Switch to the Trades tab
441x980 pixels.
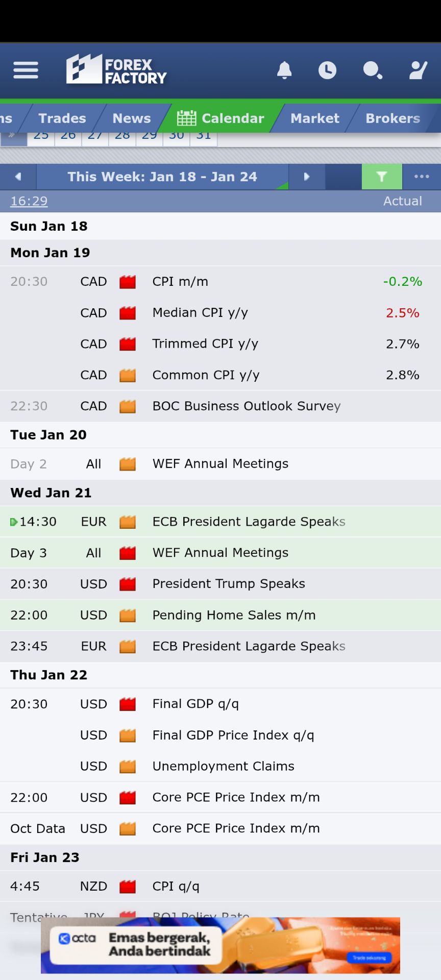point(62,118)
